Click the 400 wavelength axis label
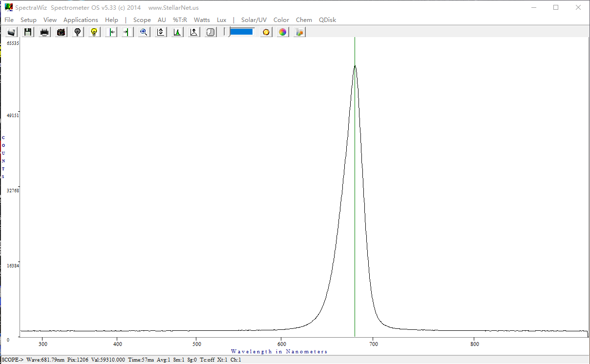This screenshot has width=590, height=364. [x=117, y=344]
